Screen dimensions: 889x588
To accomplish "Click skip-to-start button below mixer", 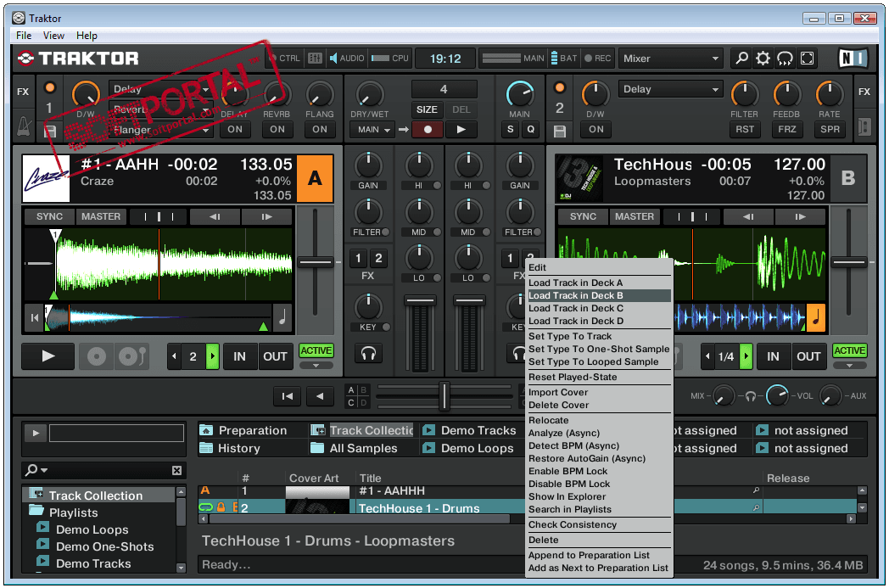I will 288,395.
